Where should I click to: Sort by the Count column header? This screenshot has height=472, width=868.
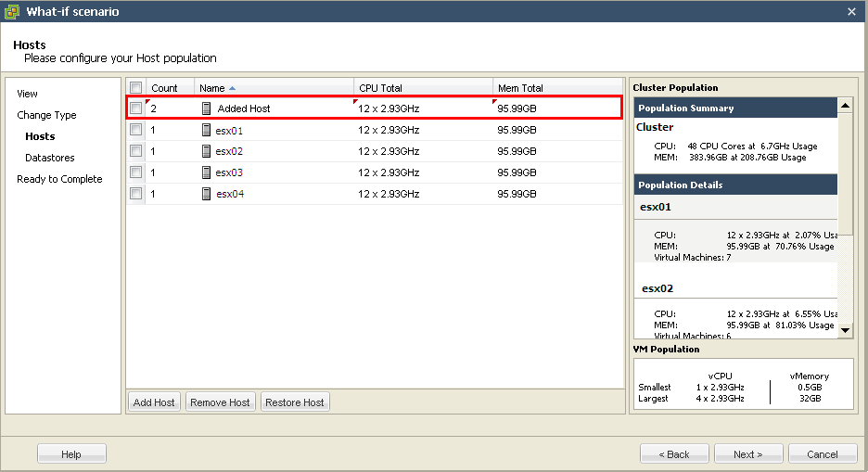[x=170, y=88]
